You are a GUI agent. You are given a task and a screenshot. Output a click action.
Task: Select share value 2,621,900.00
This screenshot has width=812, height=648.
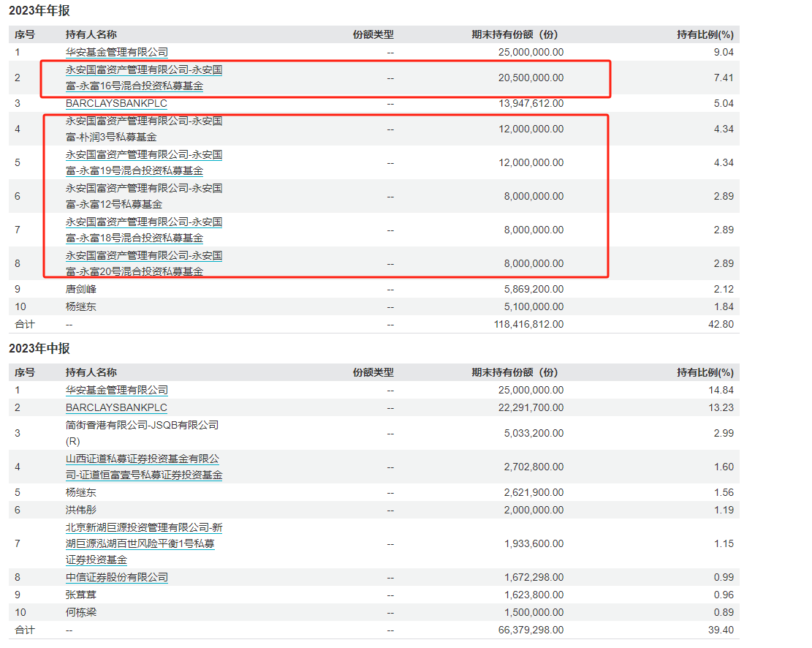coord(534,492)
